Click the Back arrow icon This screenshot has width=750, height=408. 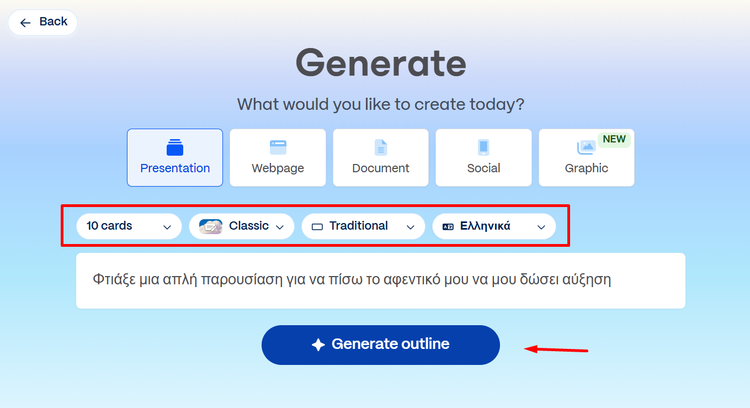point(26,22)
